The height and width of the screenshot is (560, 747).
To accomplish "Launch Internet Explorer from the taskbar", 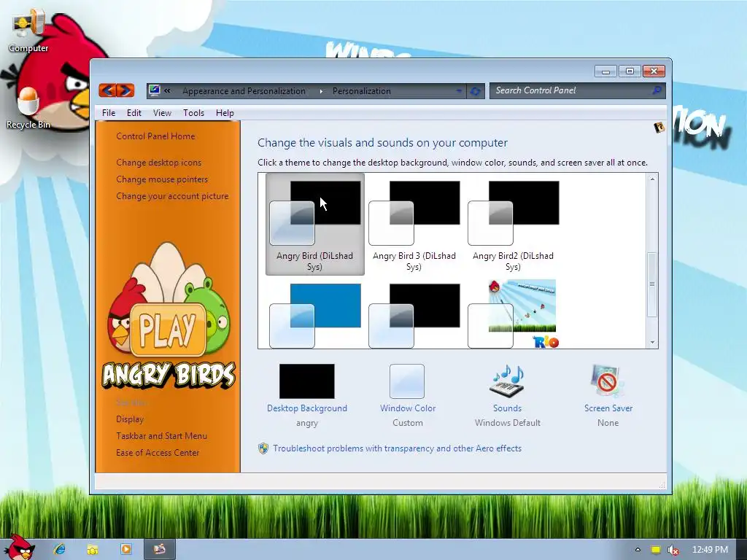I will [59, 550].
